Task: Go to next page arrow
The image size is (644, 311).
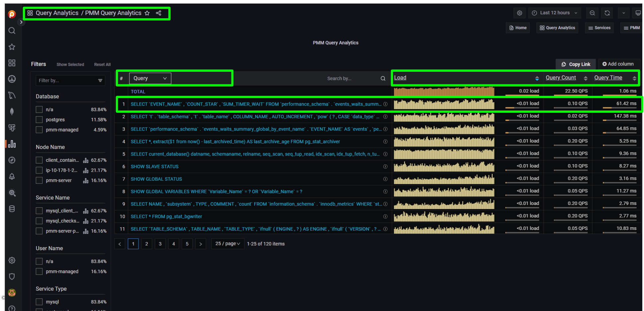Action: pos(201,244)
